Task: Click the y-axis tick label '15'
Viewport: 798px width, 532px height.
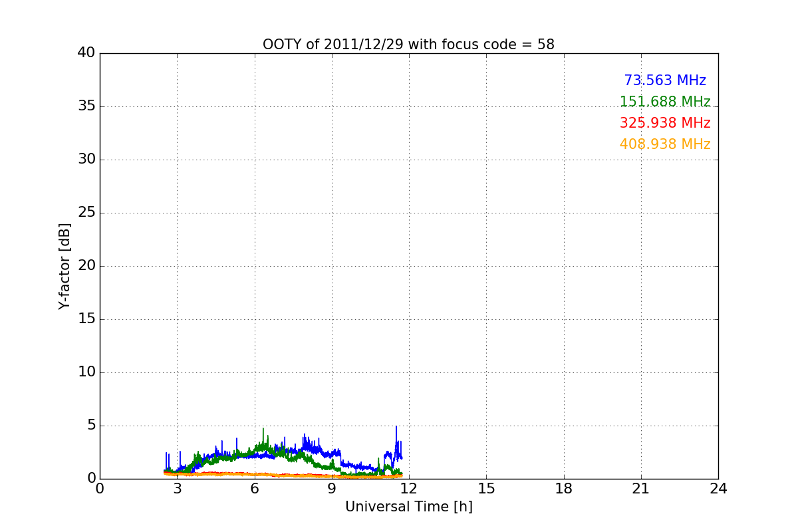Action: 86,319
